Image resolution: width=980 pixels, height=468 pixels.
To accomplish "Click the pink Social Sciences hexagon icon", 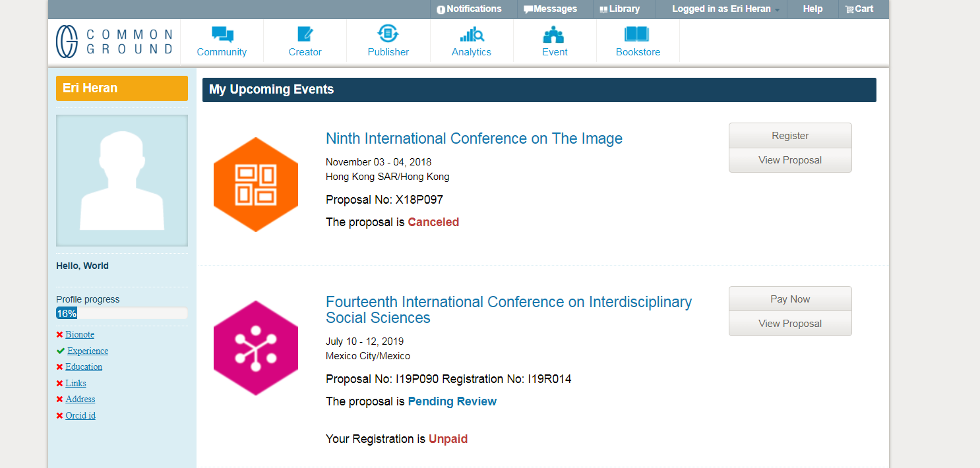I will pos(256,348).
